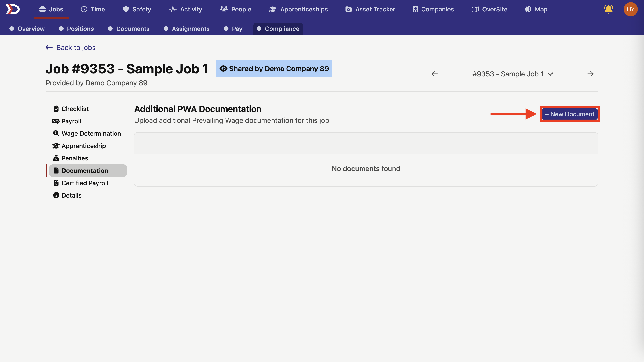
Task: Open the OverSite top nav item
Action: tap(489, 10)
